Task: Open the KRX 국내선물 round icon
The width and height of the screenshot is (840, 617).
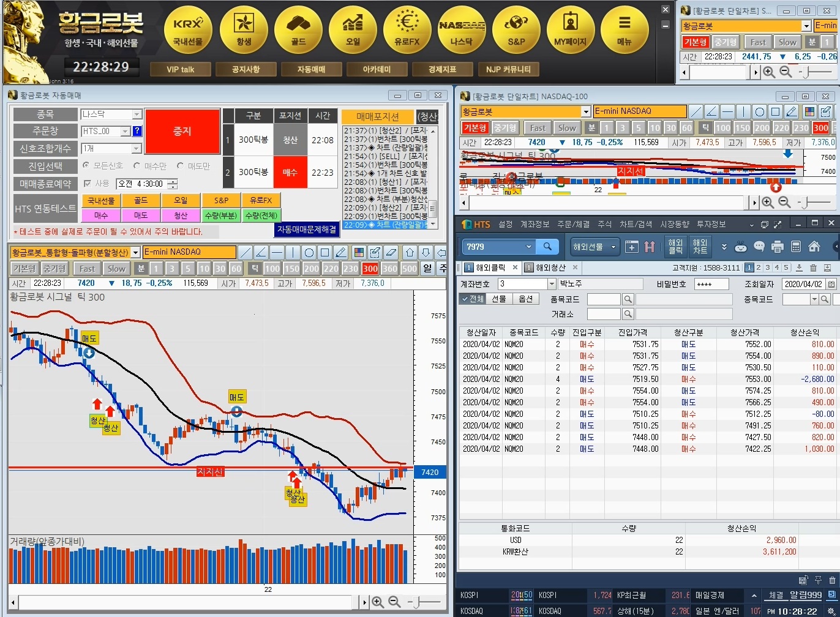Action: tap(188, 29)
